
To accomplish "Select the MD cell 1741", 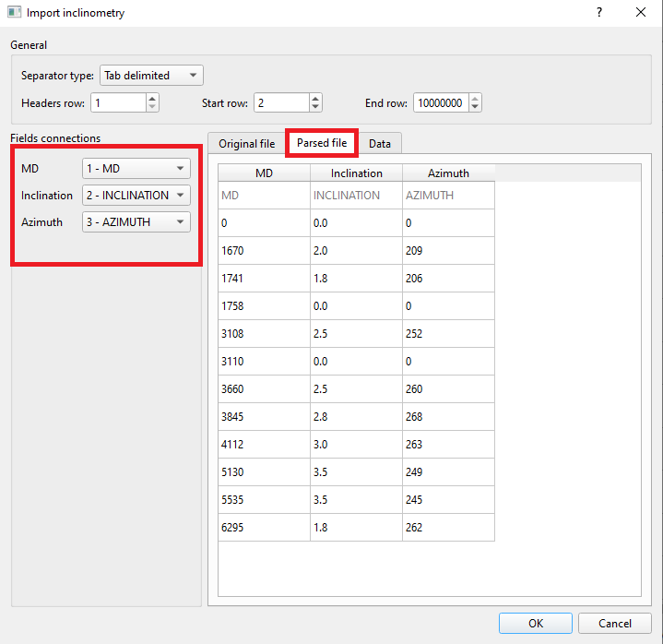I will tap(265, 278).
